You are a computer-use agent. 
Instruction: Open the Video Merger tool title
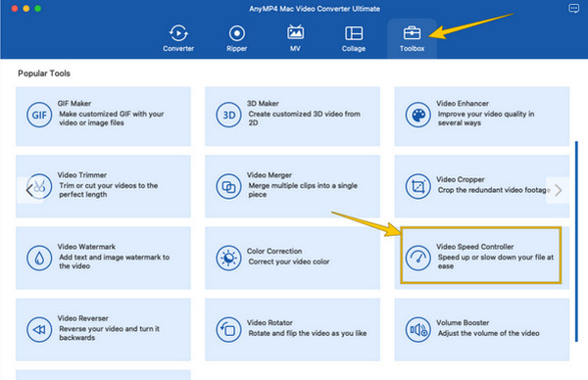(x=269, y=175)
